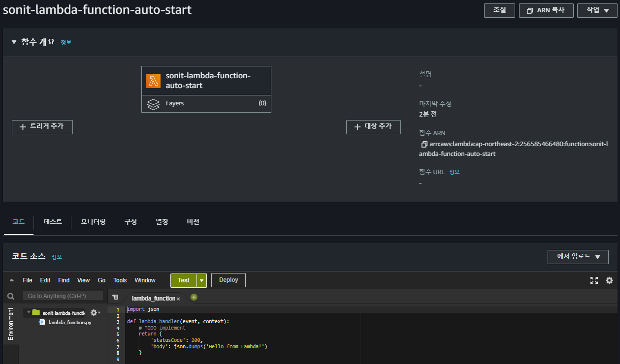Image resolution: width=620 pixels, height=364 pixels.
Task: Switch to the 테스트 tab
Action: click(x=53, y=222)
